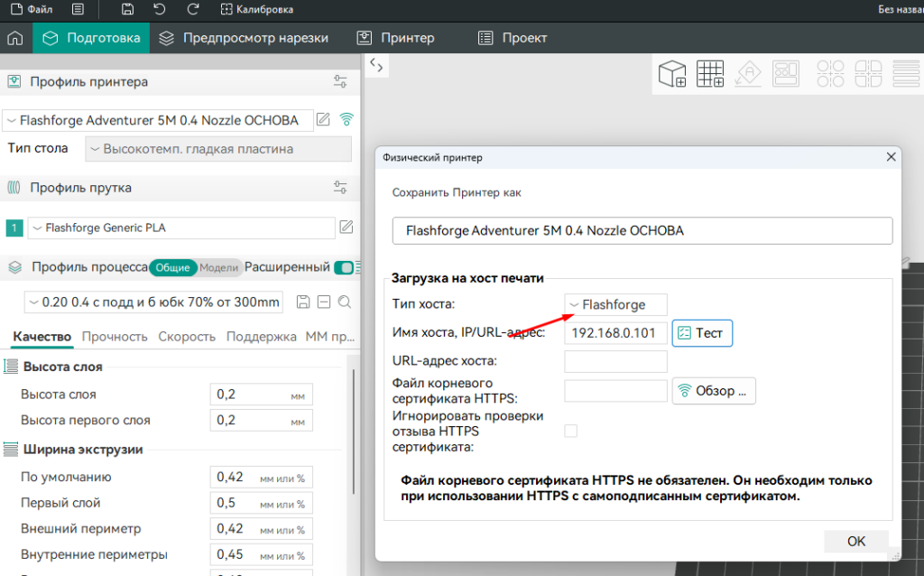Click the По умолчанию width field
924x576 pixels.
pyautogui.click(x=261, y=477)
